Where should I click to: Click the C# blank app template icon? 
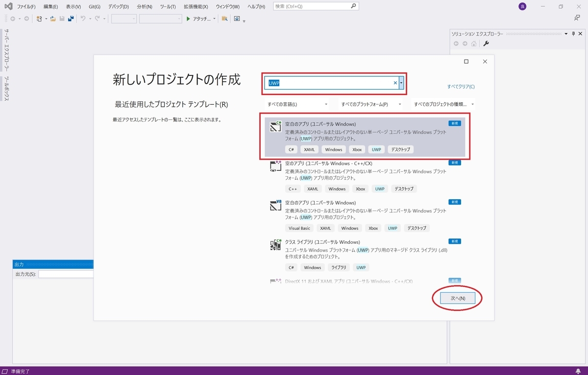pyautogui.click(x=275, y=127)
